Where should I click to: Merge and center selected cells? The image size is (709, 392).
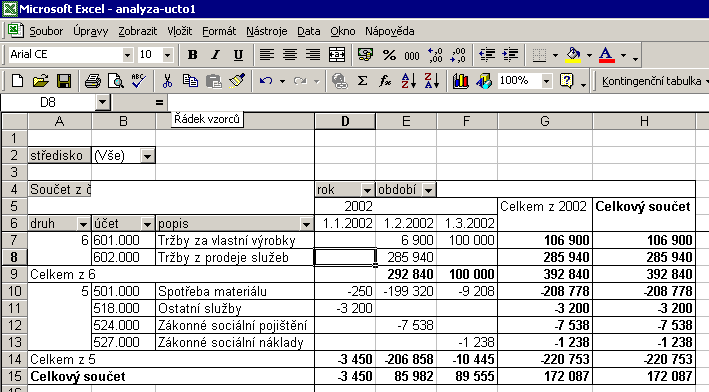tap(336, 55)
